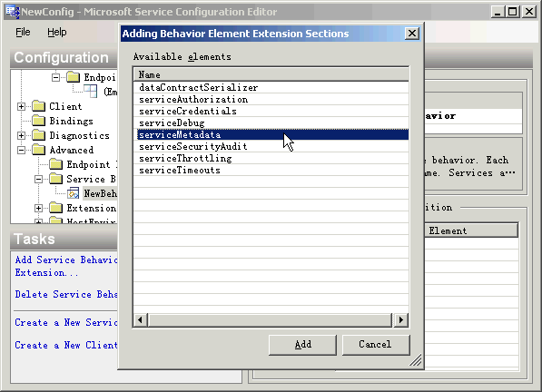542x392 pixels.
Task: Select dataContractSerializer in the list
Action: (x=271, y=87)
